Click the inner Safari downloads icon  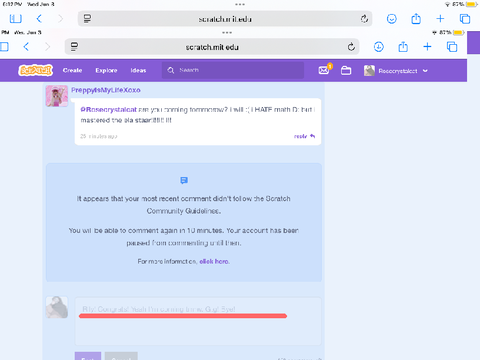[379, 47]
